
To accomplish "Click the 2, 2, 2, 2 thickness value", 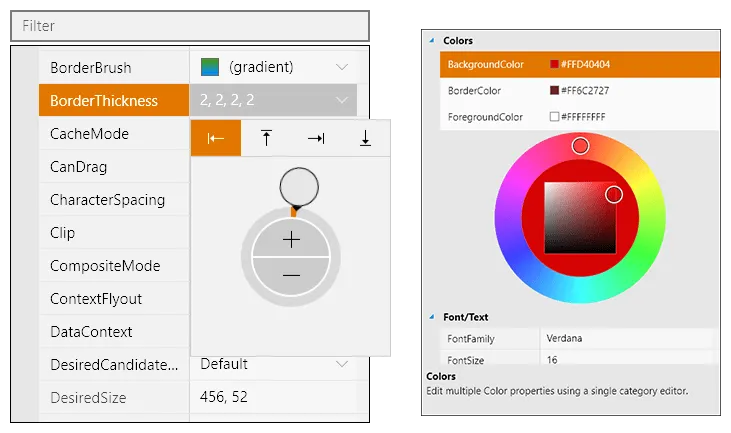I will pos(227,100).
